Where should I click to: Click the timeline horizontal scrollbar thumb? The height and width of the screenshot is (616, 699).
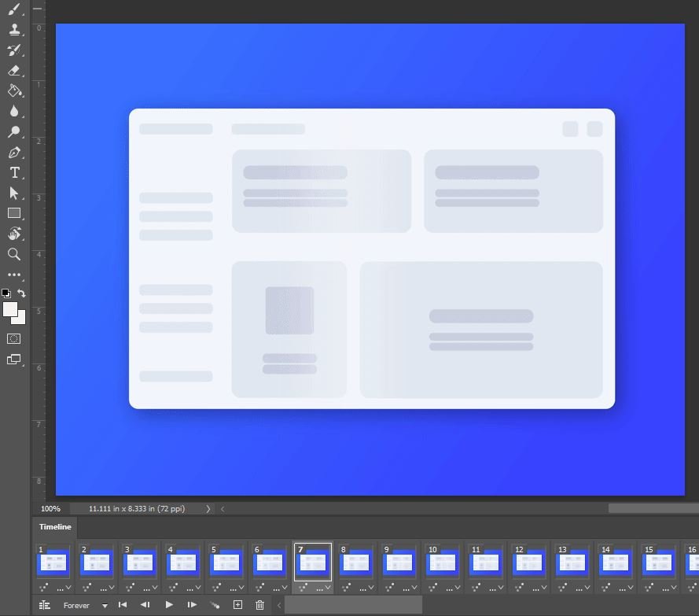pos(353,605)
